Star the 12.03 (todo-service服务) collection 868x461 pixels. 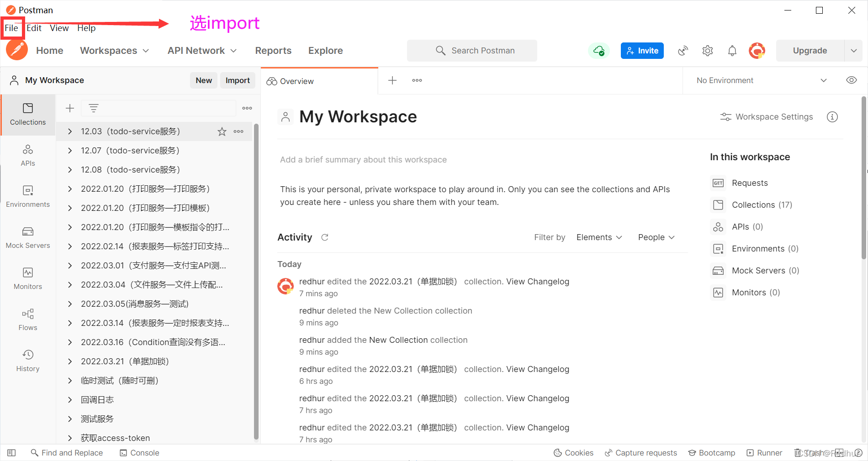(x=222, y=131)
